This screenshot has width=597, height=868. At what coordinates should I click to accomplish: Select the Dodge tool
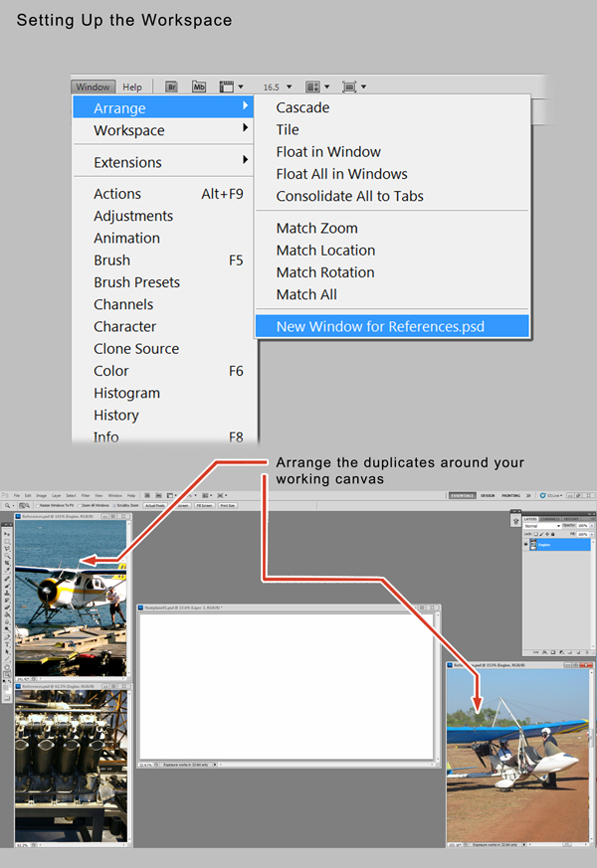7,628
